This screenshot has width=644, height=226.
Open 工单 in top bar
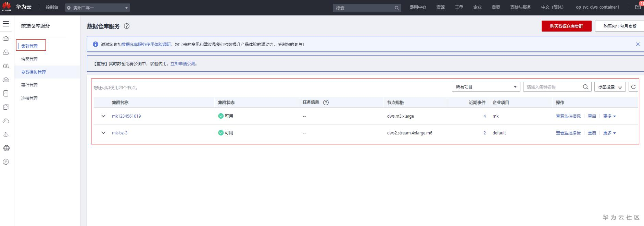(x=459, y=7)
